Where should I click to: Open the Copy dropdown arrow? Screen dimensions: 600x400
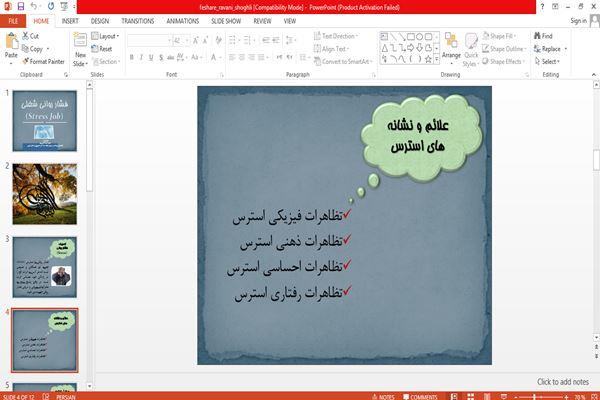48,49
